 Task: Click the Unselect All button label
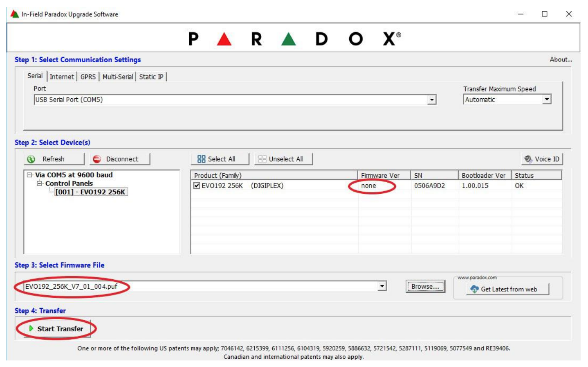[x=286, y=159]
